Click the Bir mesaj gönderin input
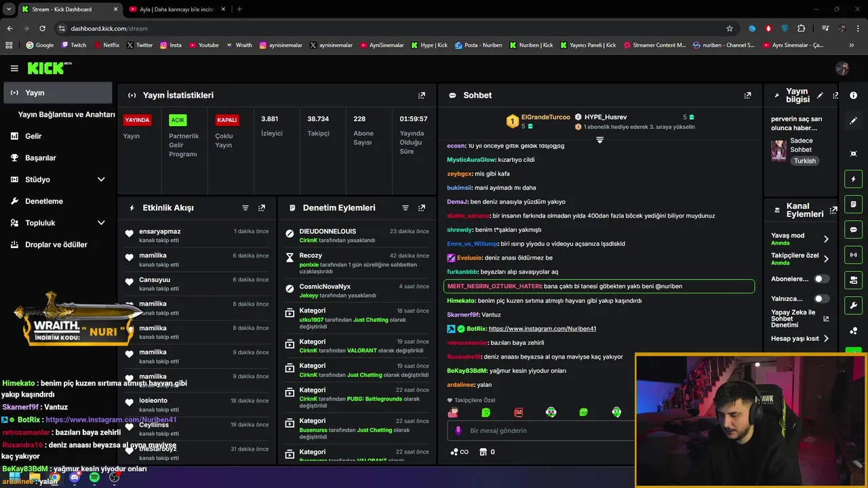Screen dimensions: 868x488 pyautogui.click(x=542, y=430)
